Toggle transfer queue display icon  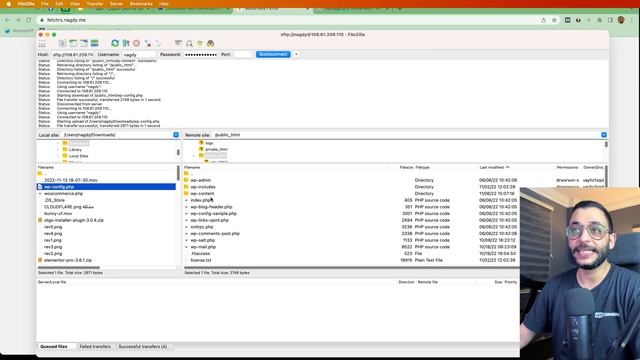pos(94,43)
